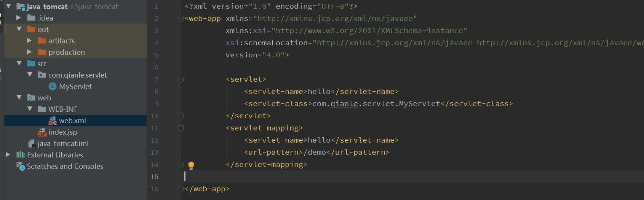Viewport: 644px width, 200px height.
Task: Collapse the java_tomcat project root
Action: pyautogui.click(x=8, y=6)
